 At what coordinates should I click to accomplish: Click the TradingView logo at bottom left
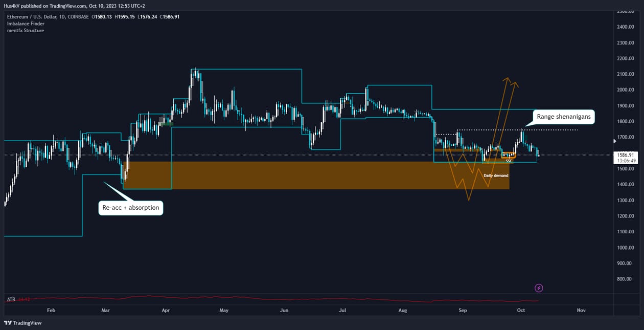23,323
